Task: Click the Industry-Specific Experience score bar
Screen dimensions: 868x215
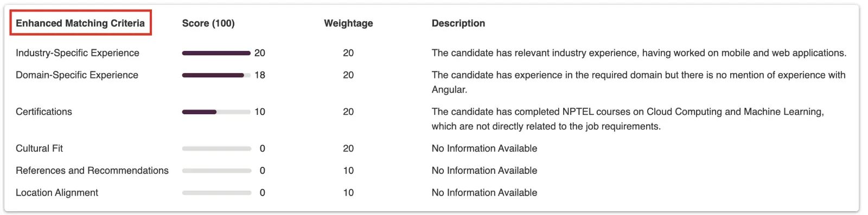Action: tap(216, 53)
